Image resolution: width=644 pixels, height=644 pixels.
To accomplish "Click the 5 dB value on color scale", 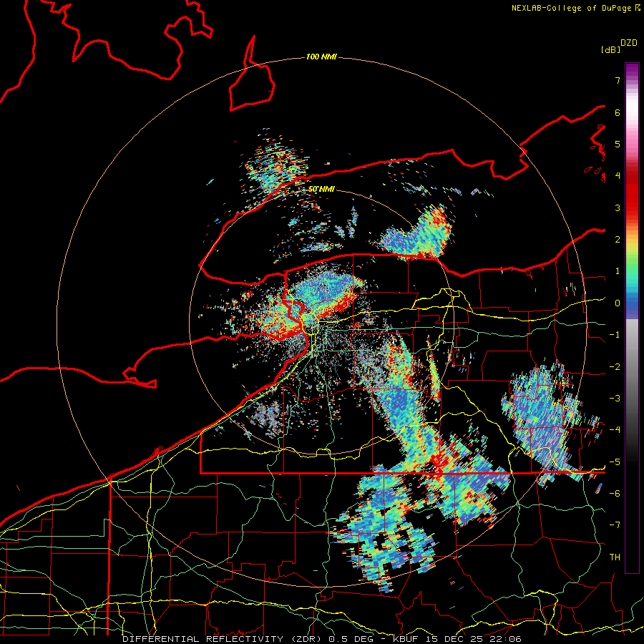I will click(618, 144).
